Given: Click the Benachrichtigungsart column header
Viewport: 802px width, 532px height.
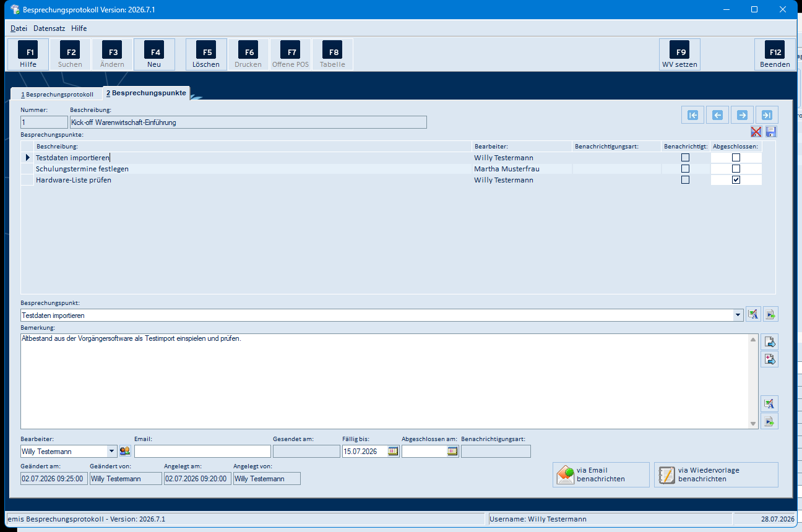Looking at the screenshot, I should 615,147.
